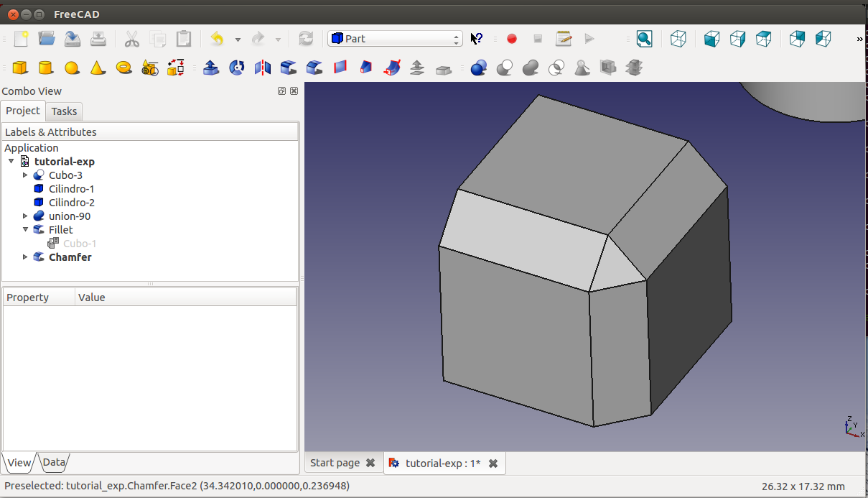
Task: Select the Revolve tool
Action: click(236, 68)
